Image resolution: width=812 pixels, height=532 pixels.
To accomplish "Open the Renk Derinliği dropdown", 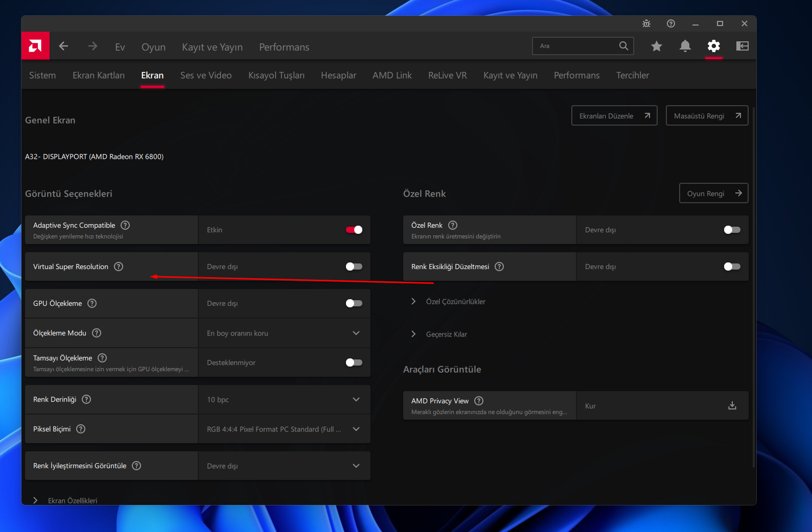I will click(x=284, y=399).
